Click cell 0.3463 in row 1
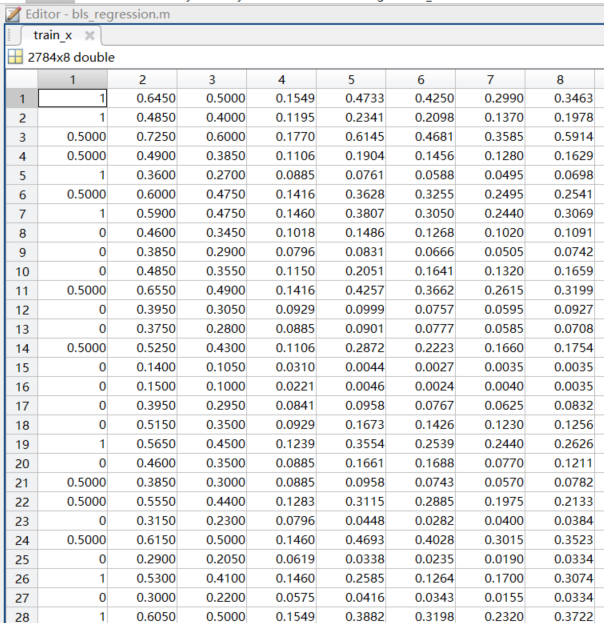 click(560, 98)
